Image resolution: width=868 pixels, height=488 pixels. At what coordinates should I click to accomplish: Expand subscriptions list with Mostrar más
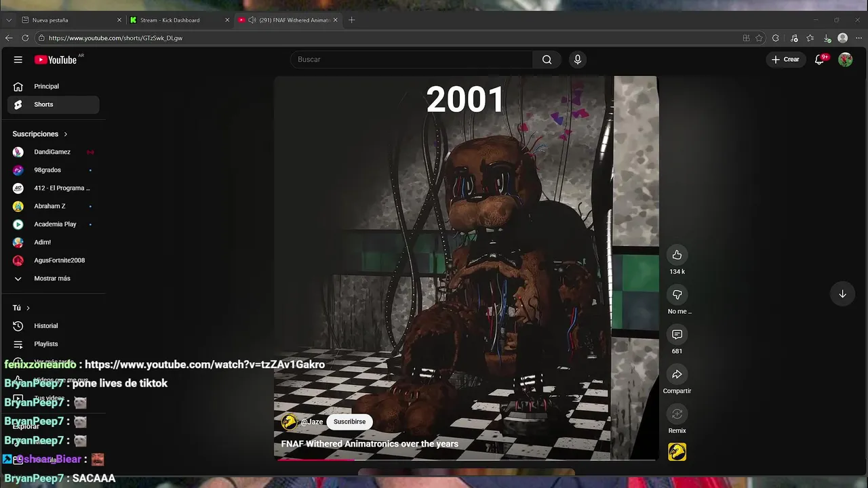coord(53,279)
